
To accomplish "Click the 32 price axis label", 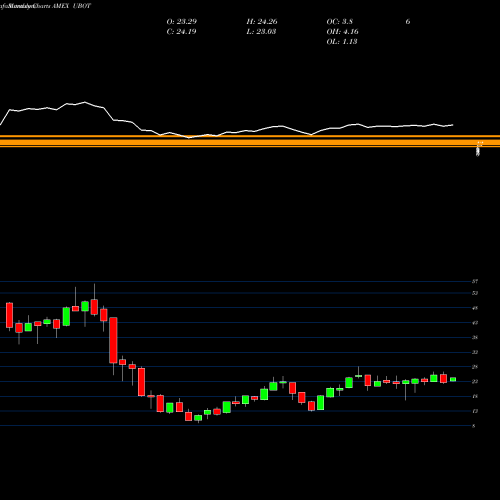I will click(475, 352).
